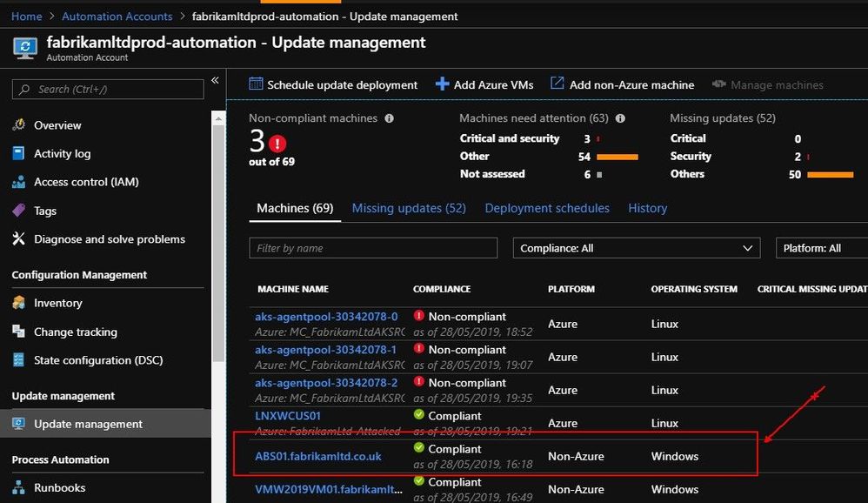Go to Automation Accounts breadcrumb link
This screenshot has height=503, width=868.
[117, 17]
